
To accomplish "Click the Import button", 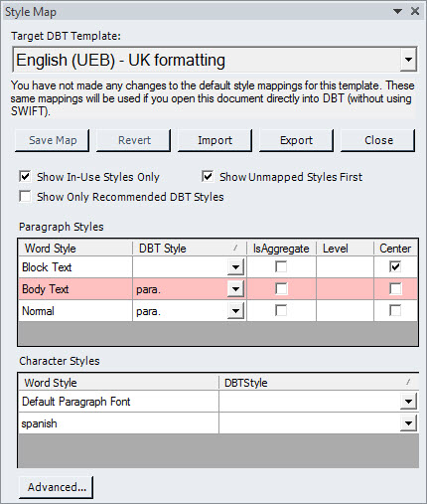I will [214, 140].
